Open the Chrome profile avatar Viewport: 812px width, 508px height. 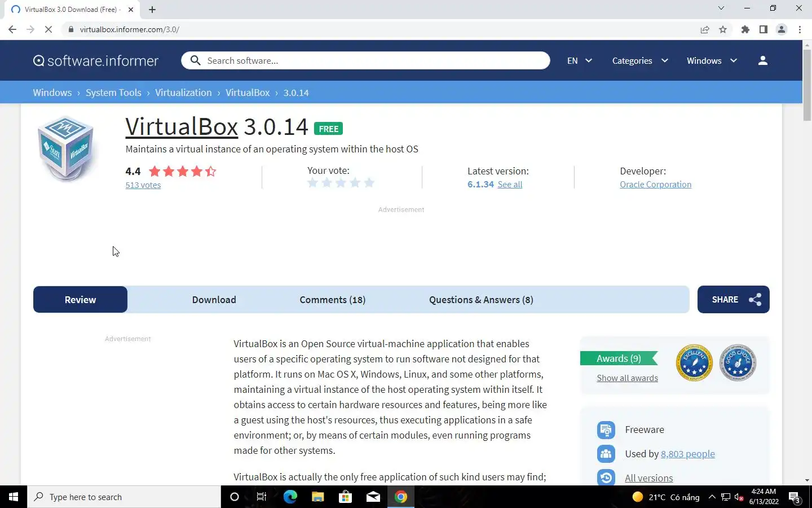(x=782, y=29)
